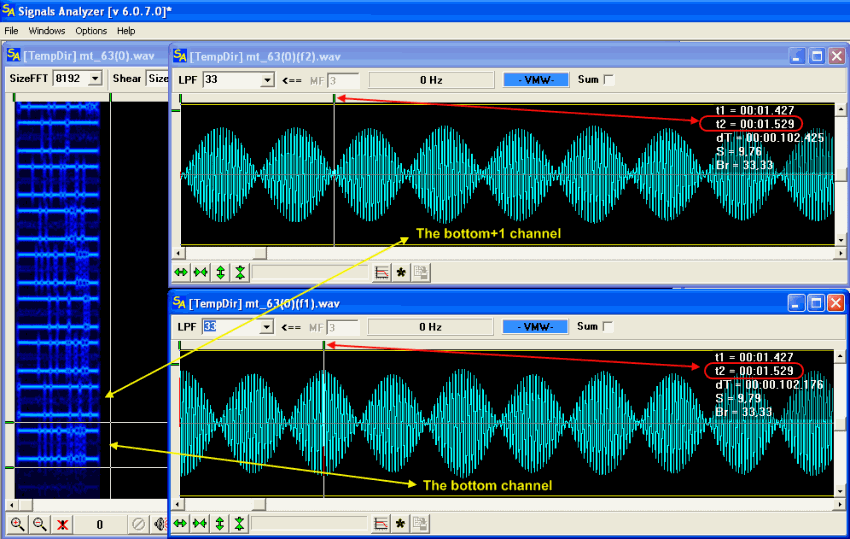Click the status field in the f2.wav toolbar

click(311, 272)
